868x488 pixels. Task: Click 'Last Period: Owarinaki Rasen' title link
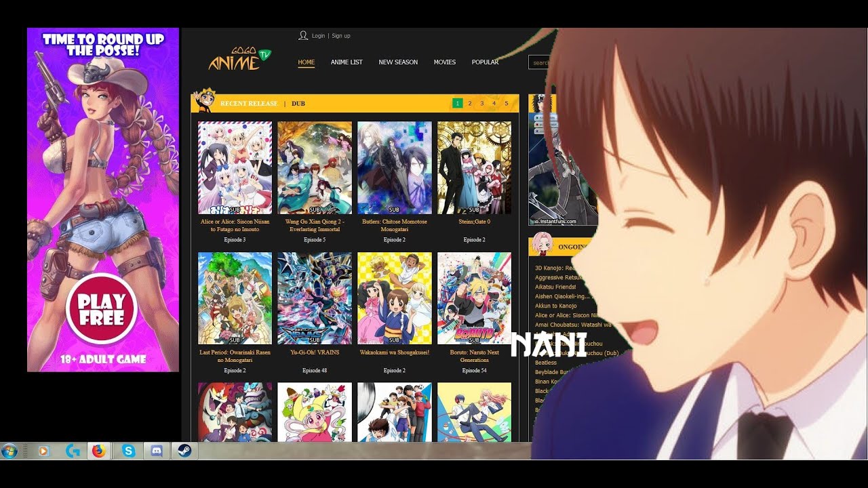pyautogui.click(x=235, y=357)
